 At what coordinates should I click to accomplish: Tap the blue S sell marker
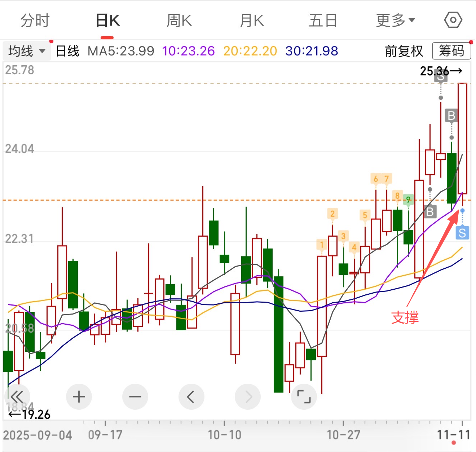462,233
